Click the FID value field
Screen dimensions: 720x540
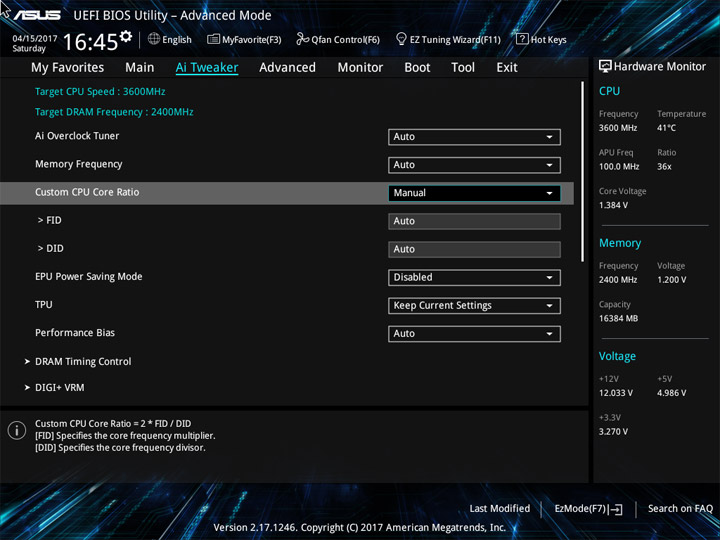coord(474,221)
